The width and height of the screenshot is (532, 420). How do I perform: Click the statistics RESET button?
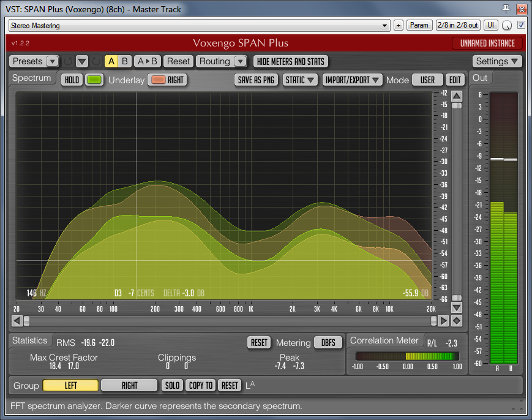[x=259, y=343]
